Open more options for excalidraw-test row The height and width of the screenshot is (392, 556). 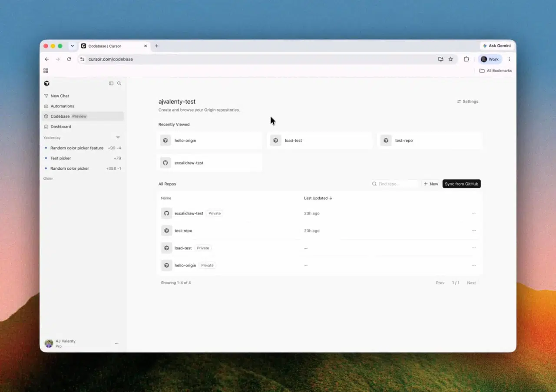coord(473,213)
